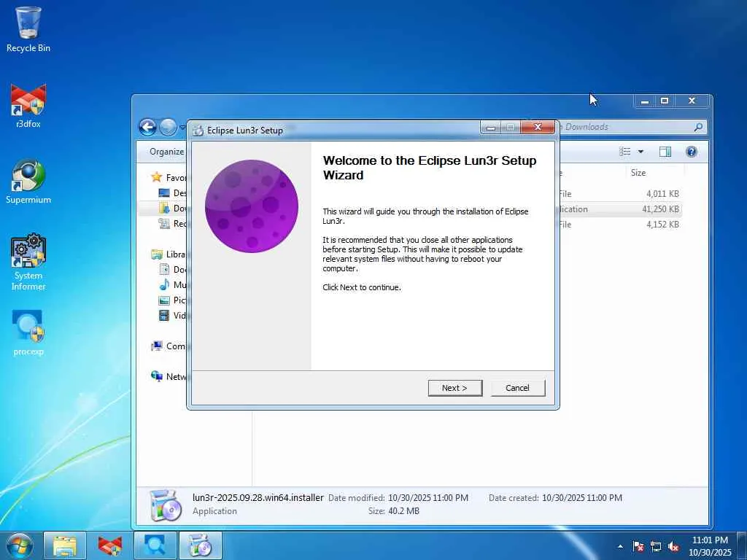
Task: Open Desktop in Explorer's navigation pane
Action: [172, 192]
